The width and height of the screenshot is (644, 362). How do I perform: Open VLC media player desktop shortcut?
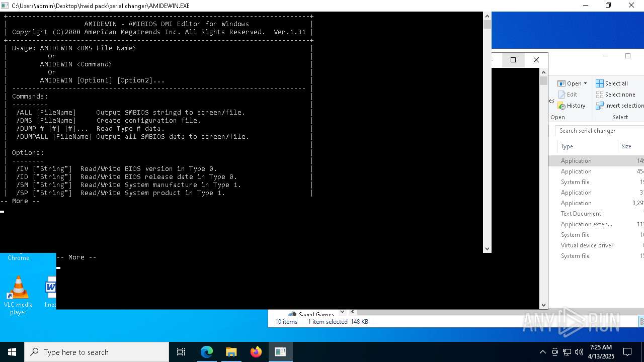click(18, 295)
